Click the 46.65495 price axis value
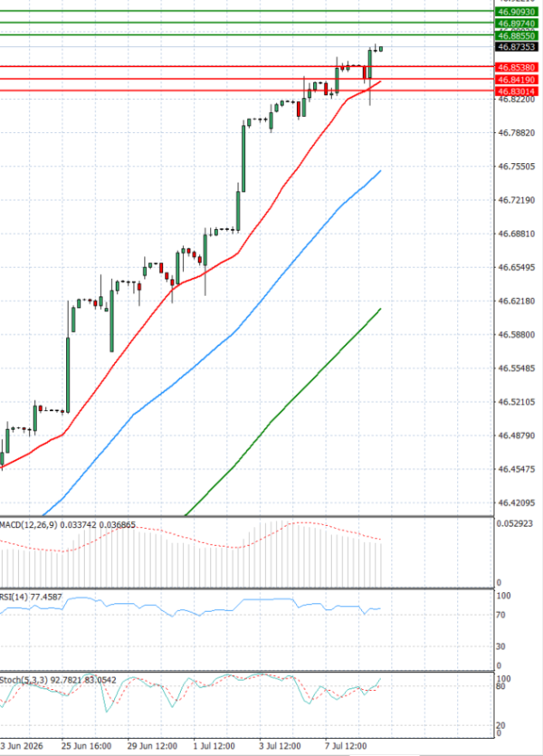Image resolution: width=543 pixels, height=756 pixels. [517, 267]
